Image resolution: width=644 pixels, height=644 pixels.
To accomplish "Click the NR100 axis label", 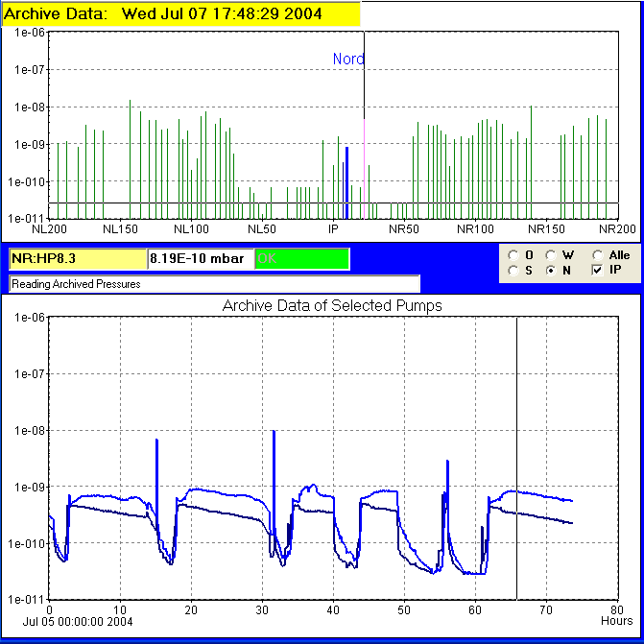I will pos(475,229).
